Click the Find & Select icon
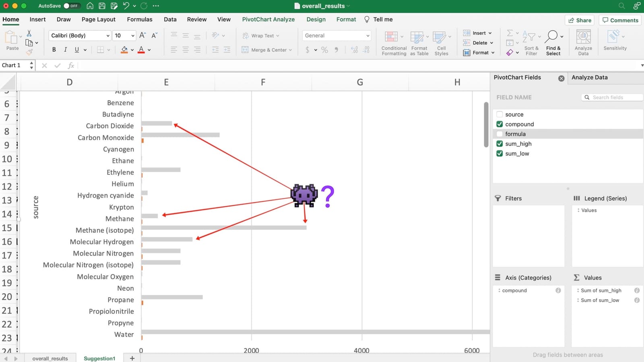The image size is (644, 362). click(x=553, y=43)
